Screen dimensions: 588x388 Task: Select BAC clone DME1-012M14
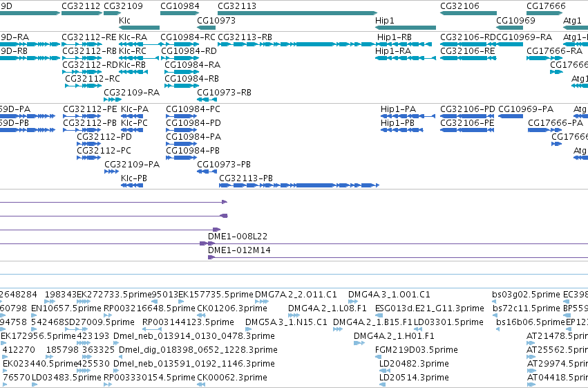[x=239, y=250]
